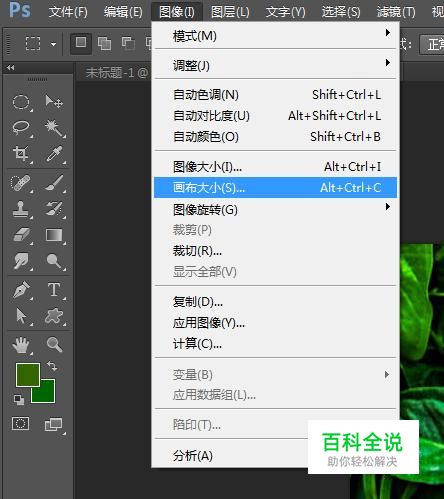Image resolution: width=444 pixels, height=499 pixels.
Task: Open the foreground color swatch
Action: tap(28, 375)
